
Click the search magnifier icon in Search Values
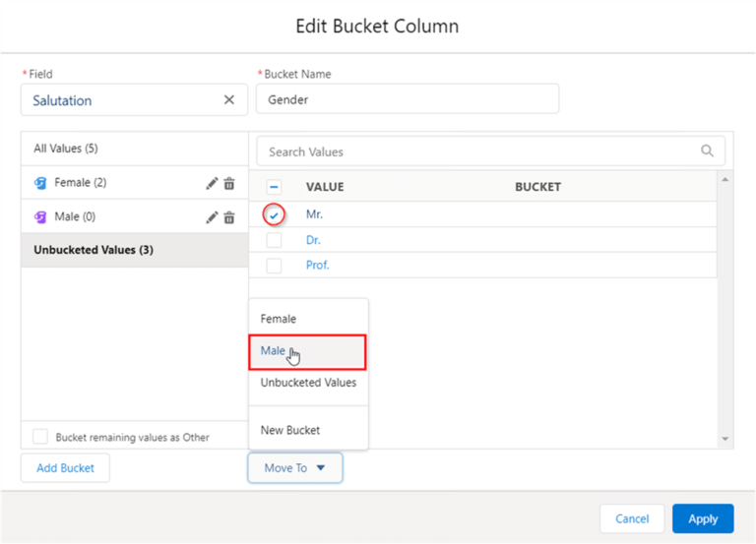(x=707, y=151)
